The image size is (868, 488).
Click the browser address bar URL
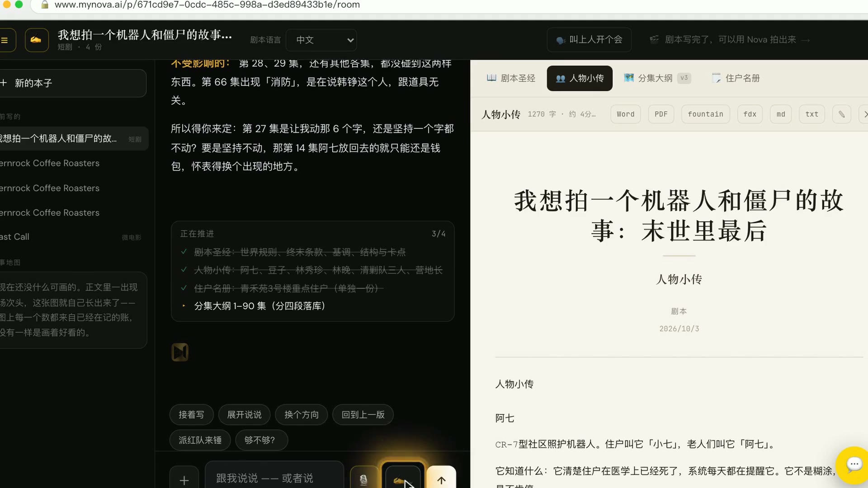coord(207,5)
